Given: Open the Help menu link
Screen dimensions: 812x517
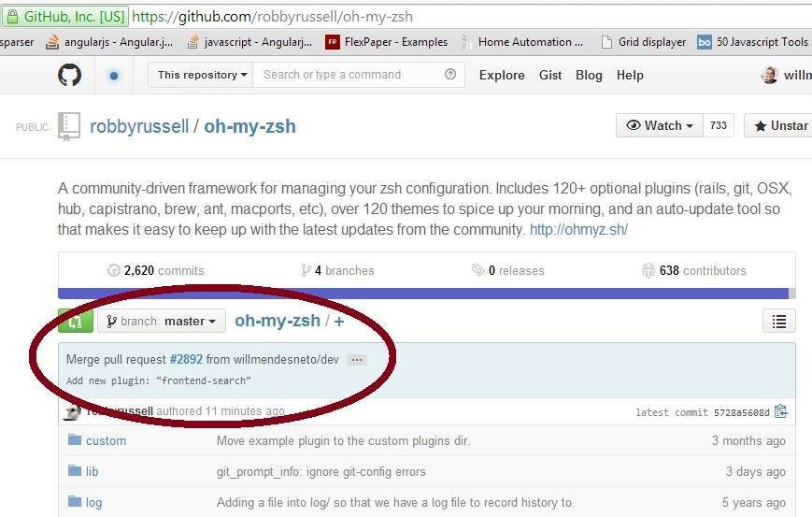Looking at the screenshot, I should pyautogui.click(x=630, y=75).
